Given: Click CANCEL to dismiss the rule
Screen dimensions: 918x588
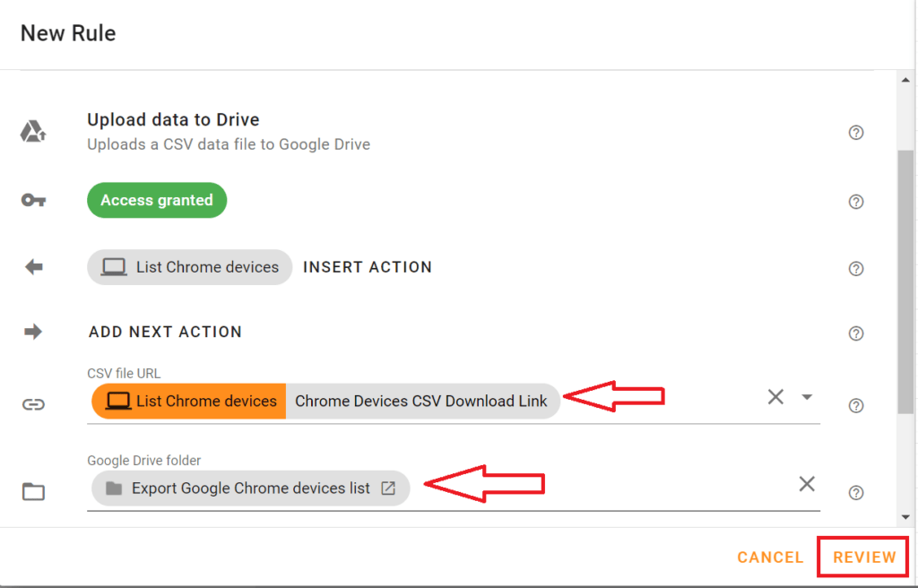Looking at the screenshot, I should click(x=769, y=557).
